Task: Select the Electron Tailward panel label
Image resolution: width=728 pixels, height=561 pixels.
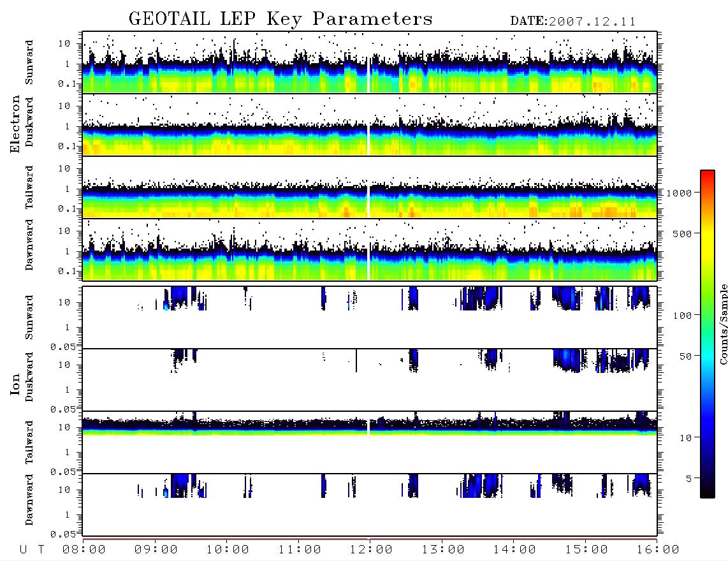Action: [x=29, y=187]
